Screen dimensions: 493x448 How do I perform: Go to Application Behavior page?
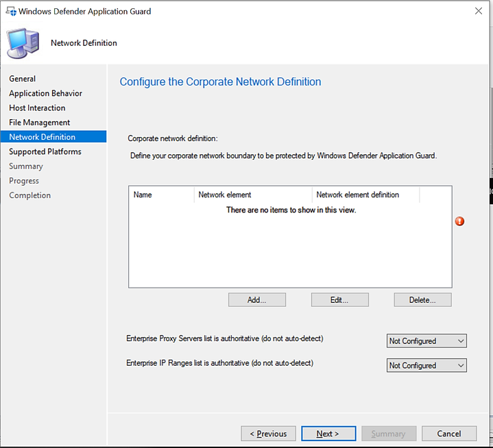click(45, 93)
